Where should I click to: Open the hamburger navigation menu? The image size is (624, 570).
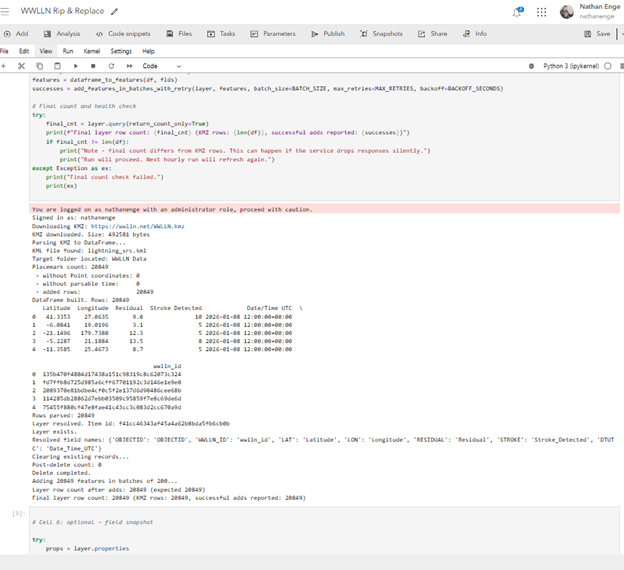pyautogui.click(x=5, y=11)
